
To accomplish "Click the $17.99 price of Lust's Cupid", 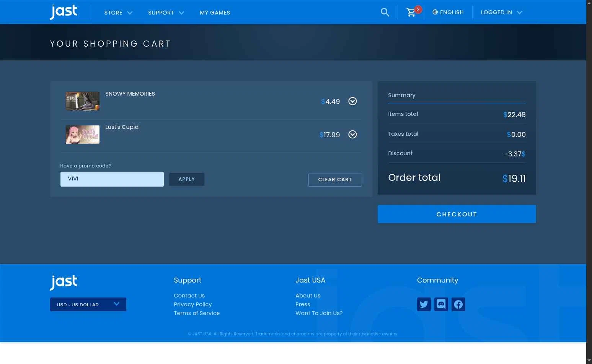I will (x=329, y=135).
